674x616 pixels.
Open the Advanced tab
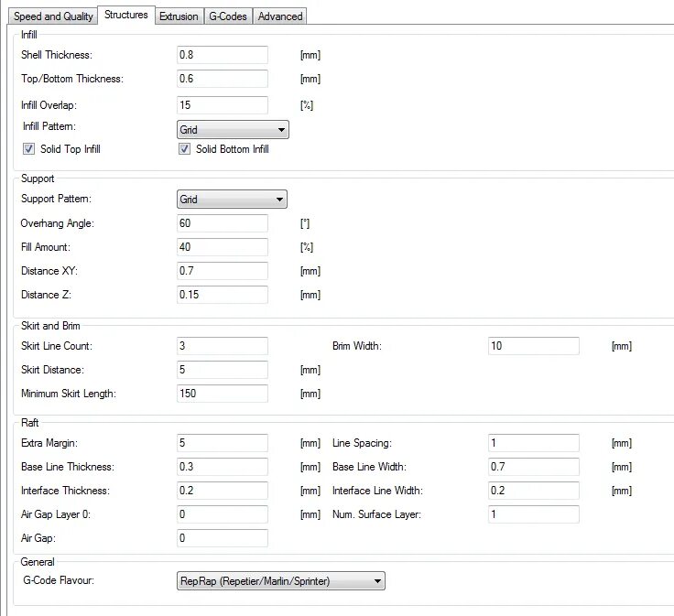click(x=279, y=16)
